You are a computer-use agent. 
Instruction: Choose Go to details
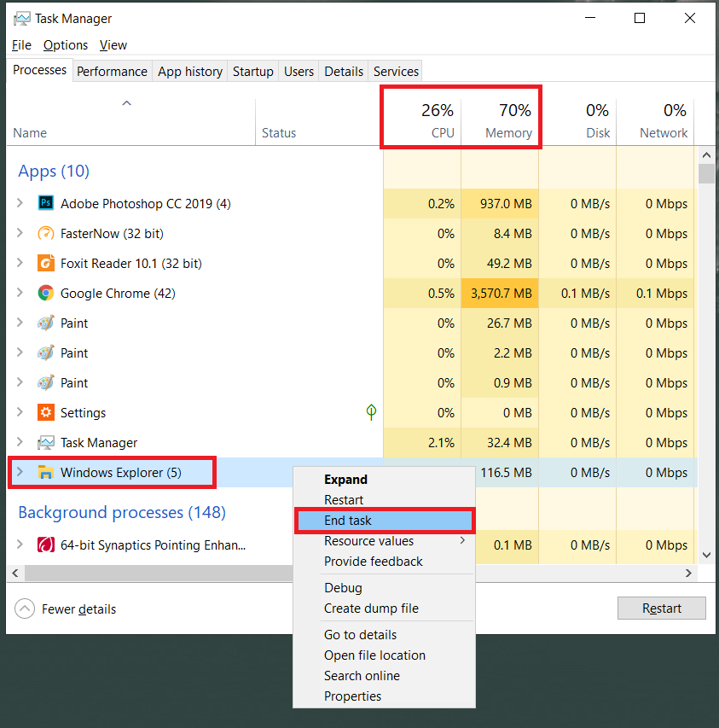pos(384,635)
